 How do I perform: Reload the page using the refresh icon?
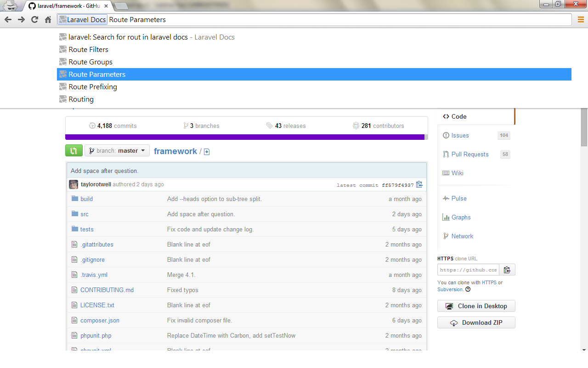(x=34, y=19)
